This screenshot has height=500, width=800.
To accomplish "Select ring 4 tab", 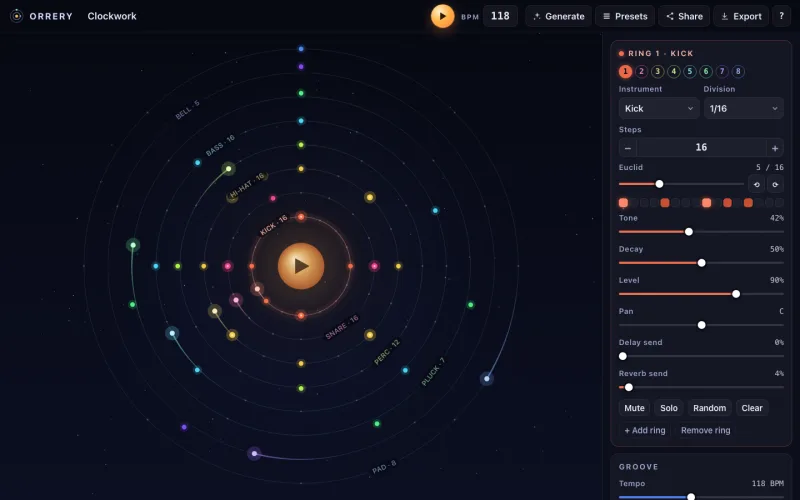I will tap(673, 71).
